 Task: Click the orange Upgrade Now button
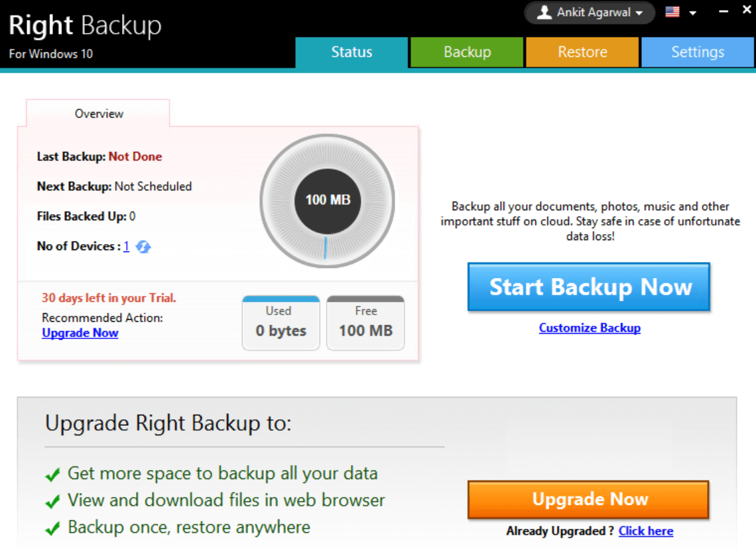[588, 500]
